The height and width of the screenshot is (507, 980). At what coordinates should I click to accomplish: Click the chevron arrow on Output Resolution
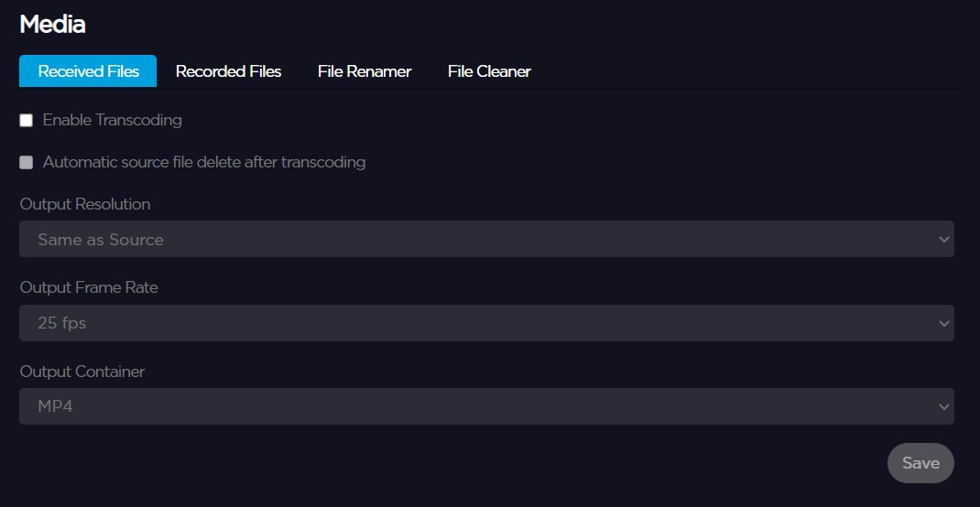(944, 240)
